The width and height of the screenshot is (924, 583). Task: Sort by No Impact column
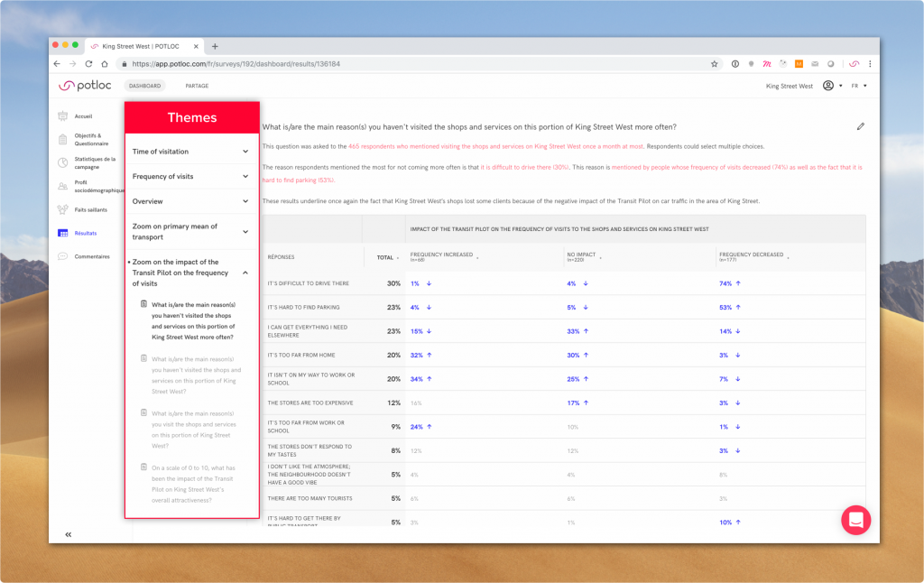pyautogui.click(x=584, y=256)
